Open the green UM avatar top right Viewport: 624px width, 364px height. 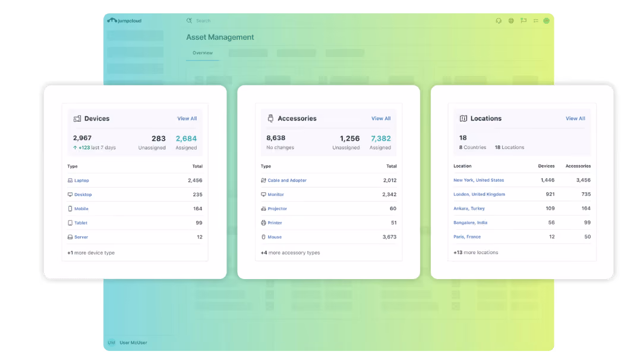(546, 21)
